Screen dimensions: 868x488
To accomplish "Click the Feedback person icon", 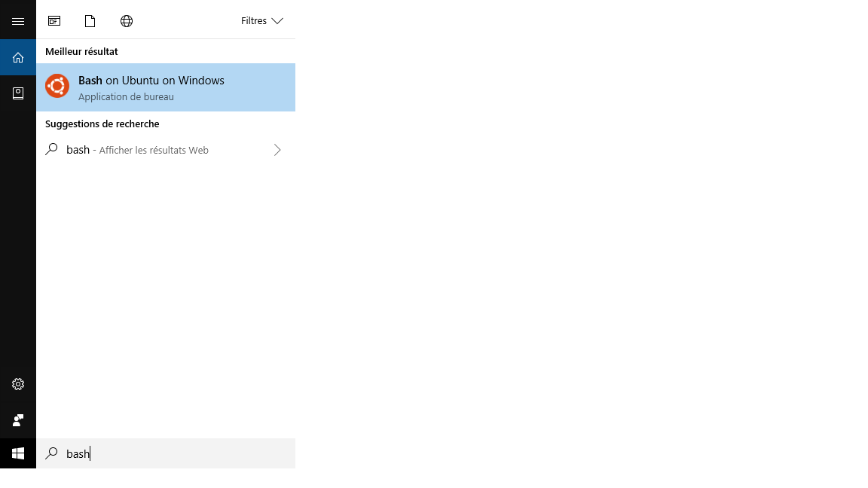I will [18, 420].
